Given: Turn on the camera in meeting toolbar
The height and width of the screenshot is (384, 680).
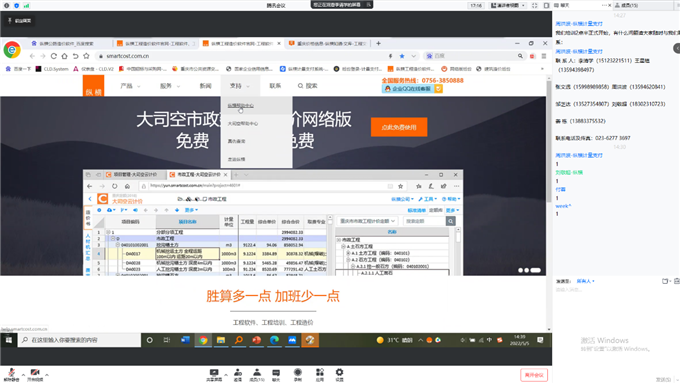Looking at the screenshot, I should pos(35,374).
